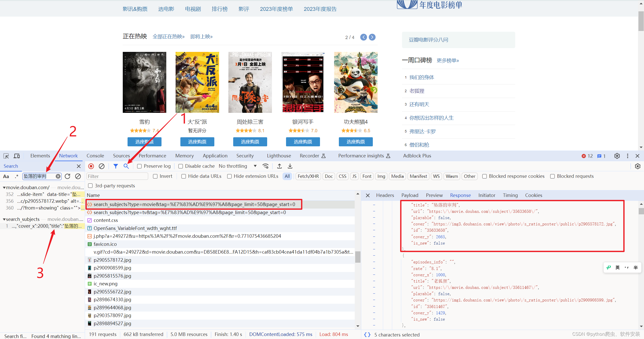Toggle the network filter funnel icon

pyautogui.click(x=116, y=166)
